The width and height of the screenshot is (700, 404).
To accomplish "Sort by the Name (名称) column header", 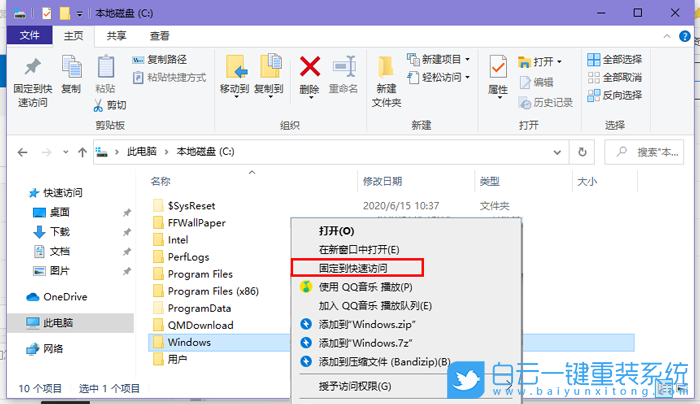I will pos(161,181).
